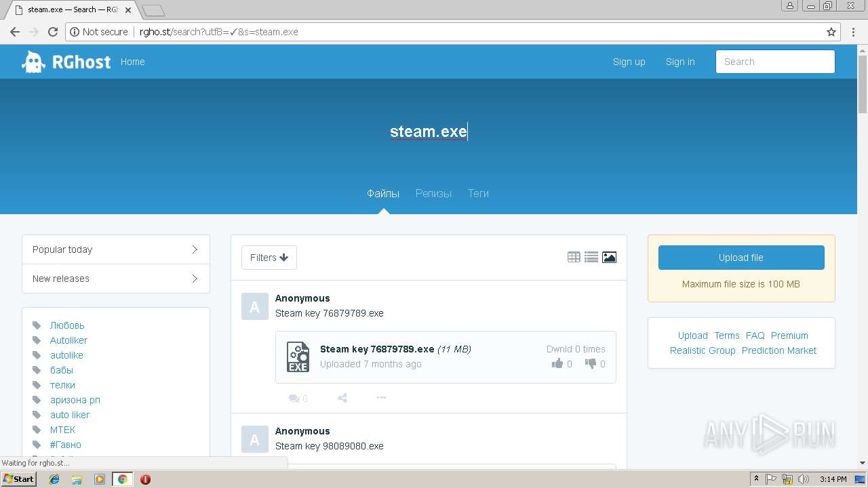The image size is (868, 488).
Task: Expand Popular today section
Action: point(116,249)
